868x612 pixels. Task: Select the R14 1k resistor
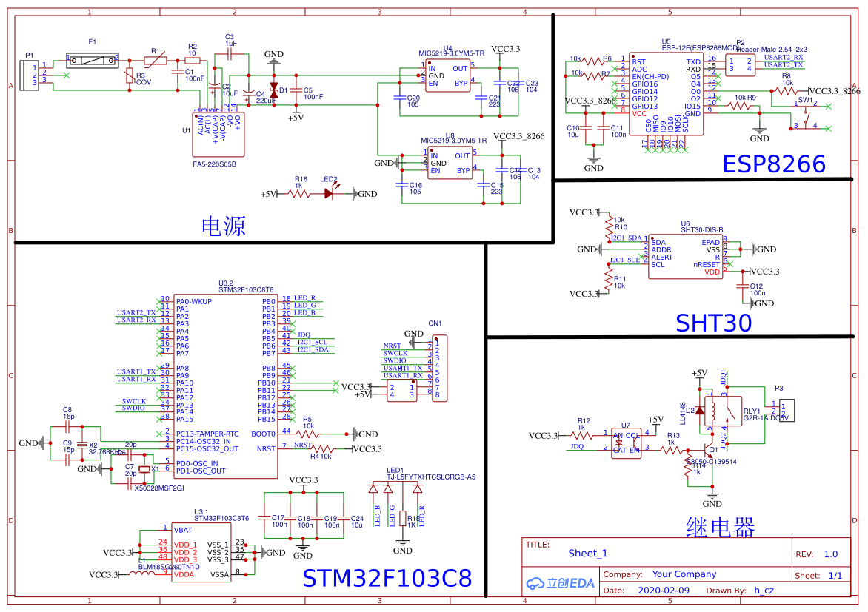(x=687, y=468)
